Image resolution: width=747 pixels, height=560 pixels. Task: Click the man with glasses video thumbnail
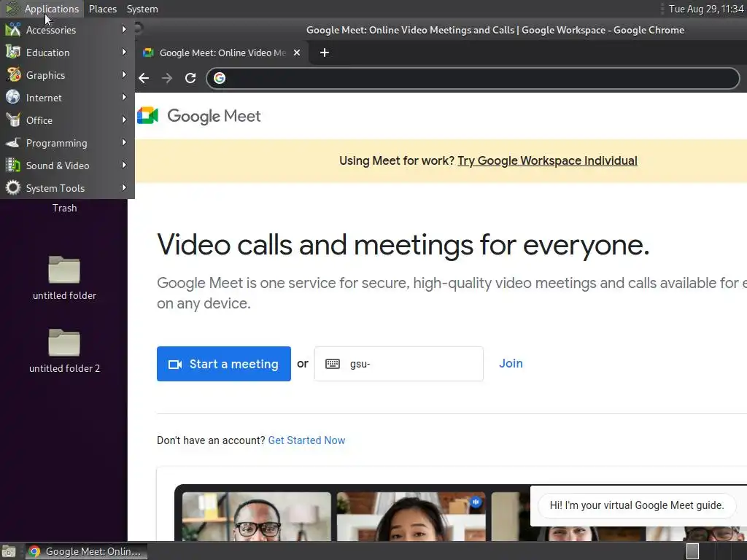coord(257,517)
